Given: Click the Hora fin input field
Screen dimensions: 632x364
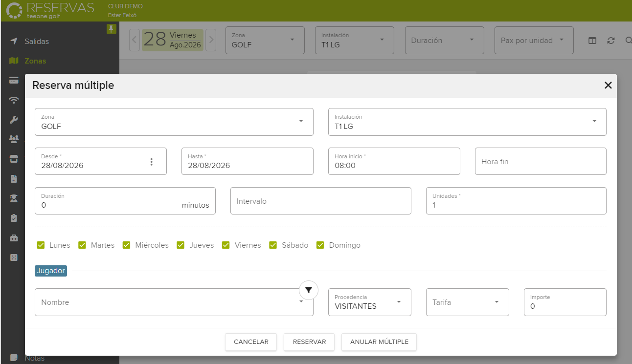Looking at the screenshot, I should (541, 161).
